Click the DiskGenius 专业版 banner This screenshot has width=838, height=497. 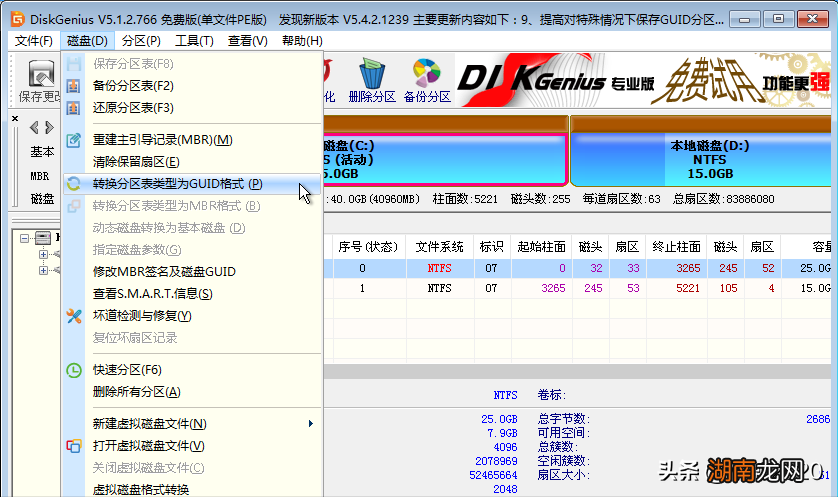point(643,80)
